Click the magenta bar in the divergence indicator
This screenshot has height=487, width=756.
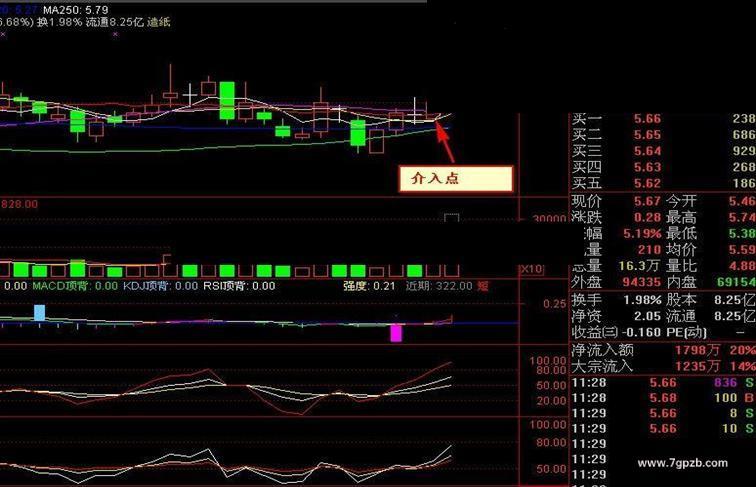[x=396, y=333]
